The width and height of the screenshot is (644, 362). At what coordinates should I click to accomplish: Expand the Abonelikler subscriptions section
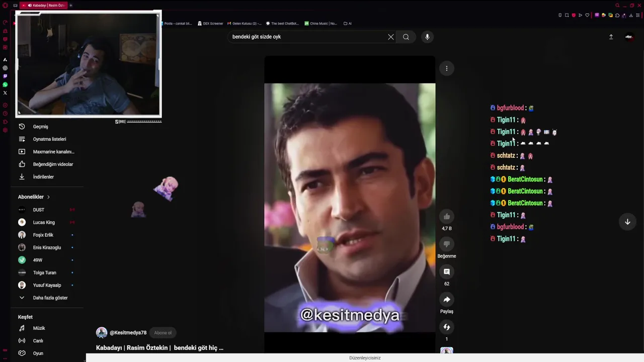click(x=34, y=197)
